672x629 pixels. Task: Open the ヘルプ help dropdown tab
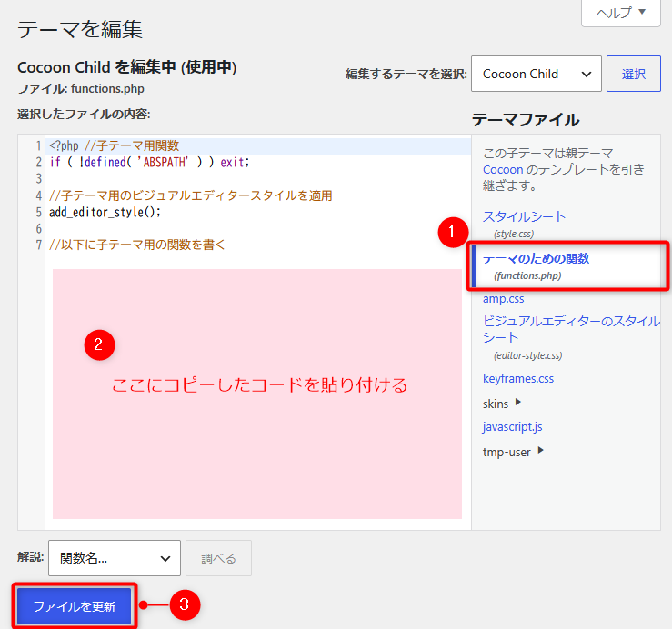620,13
